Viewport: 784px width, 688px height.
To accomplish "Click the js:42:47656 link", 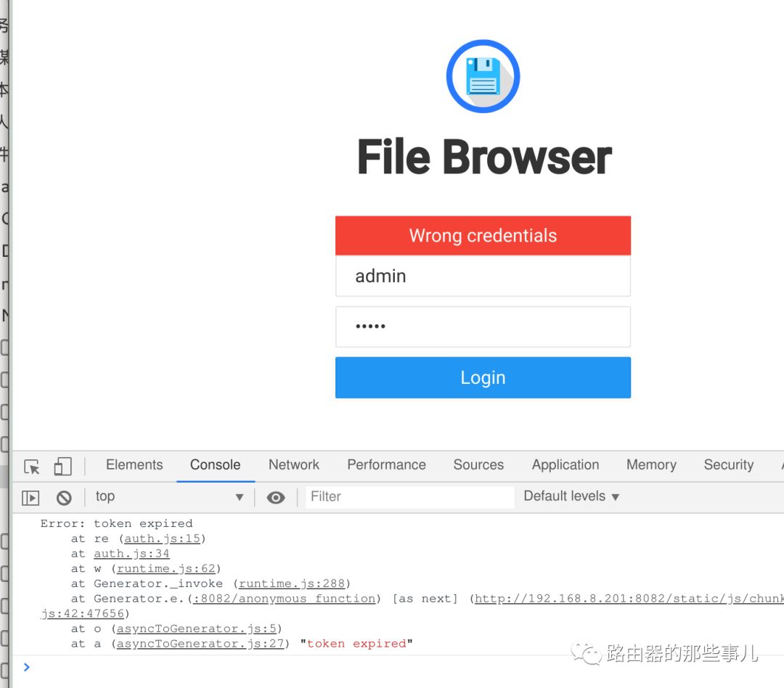I will pos(83,613).
